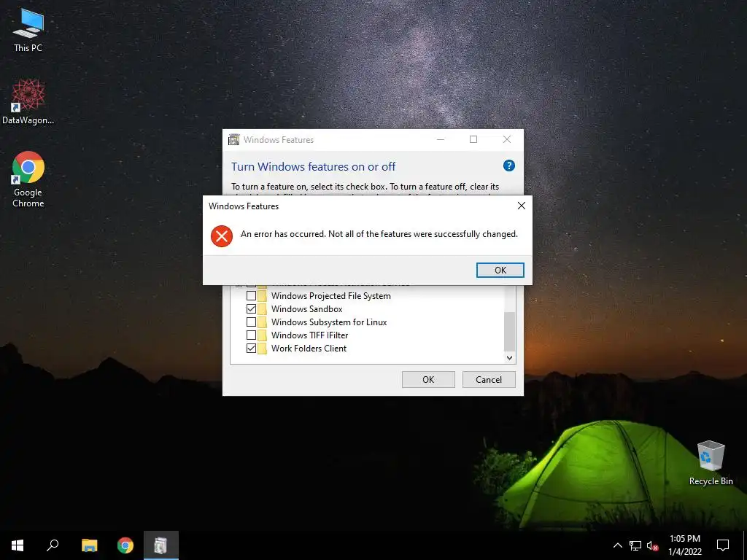Click the Work Folders Client folder icon
747x560 pixels.
262,348
